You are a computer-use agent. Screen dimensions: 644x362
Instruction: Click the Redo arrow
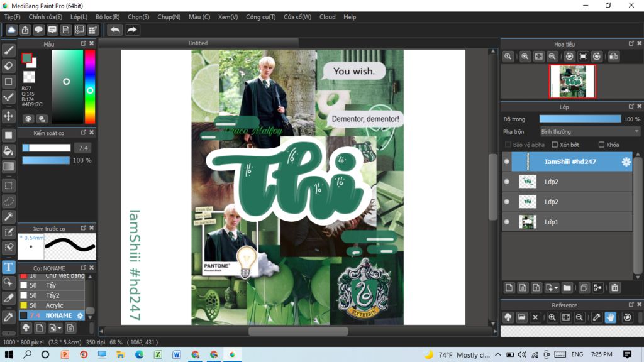click(132, 30)
